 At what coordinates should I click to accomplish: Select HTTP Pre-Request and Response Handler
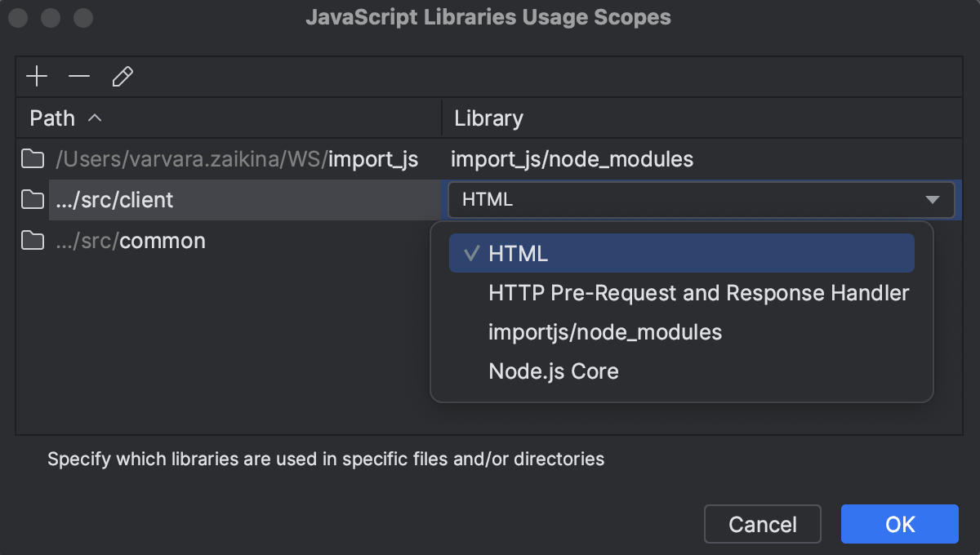pyautogui.click(x=697, y=292)
